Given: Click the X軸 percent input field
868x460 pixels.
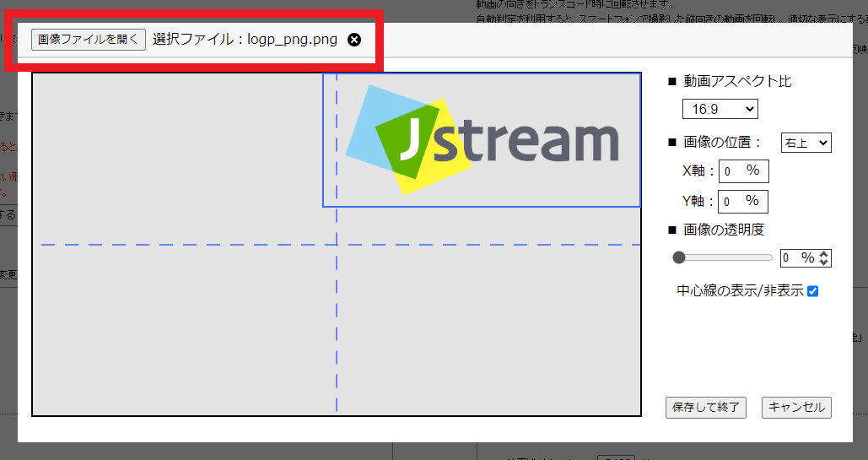Looking at the screenshot, I should pyautogui.click(x=743, y=171).
